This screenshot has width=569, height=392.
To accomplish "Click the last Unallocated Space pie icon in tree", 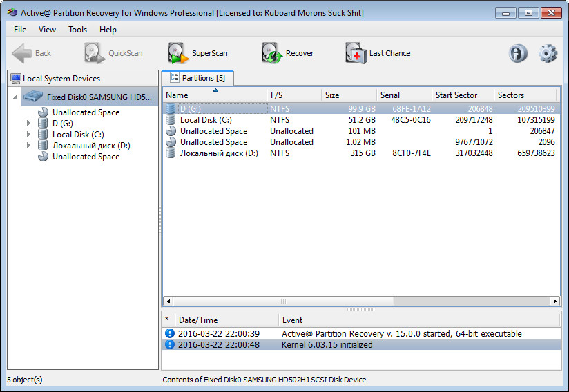I will pos(43,156).
